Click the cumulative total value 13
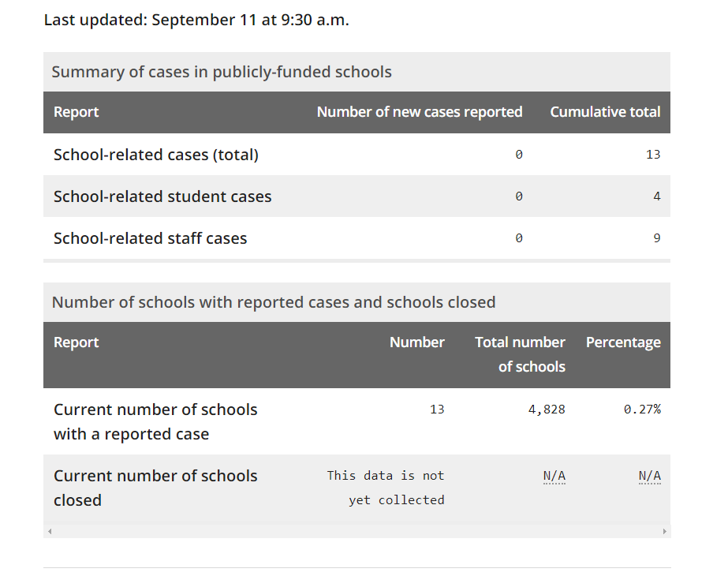This screenshot has width=728, height=576. (x=653, y=155)
